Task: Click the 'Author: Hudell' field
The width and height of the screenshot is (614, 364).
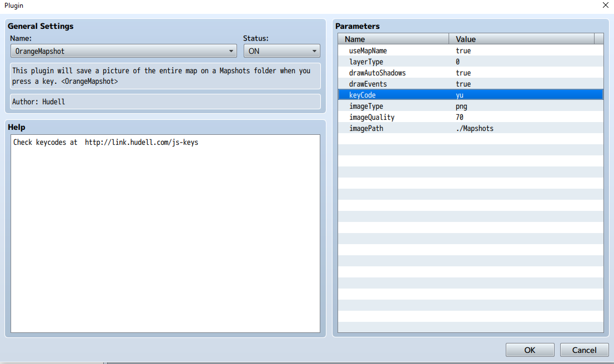Action: coord(165,102)
